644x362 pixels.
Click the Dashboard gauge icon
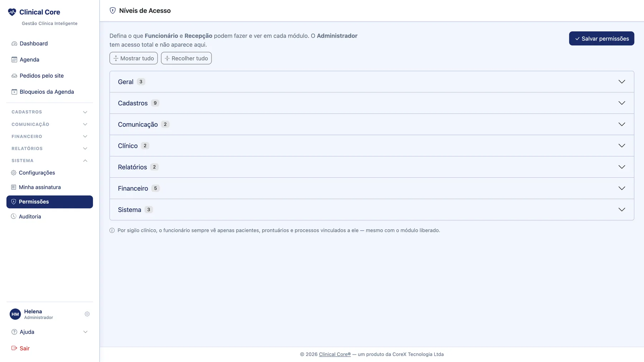click(x=14, y=44)
